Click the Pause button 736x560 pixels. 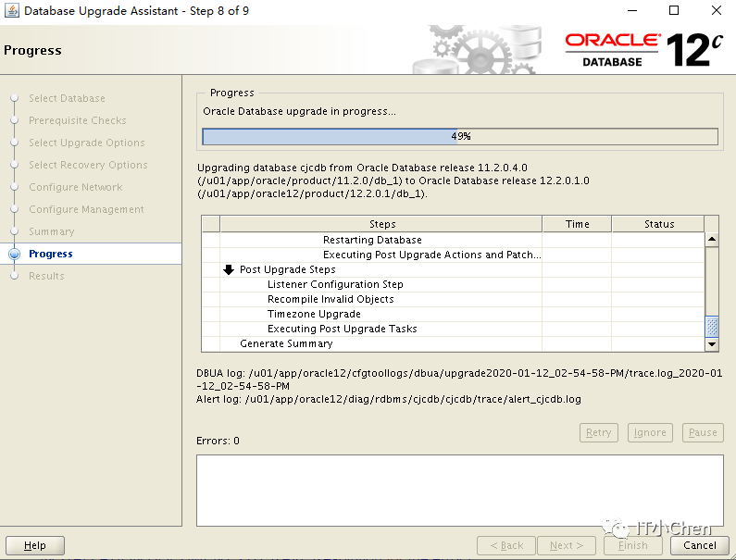(703, 432)
